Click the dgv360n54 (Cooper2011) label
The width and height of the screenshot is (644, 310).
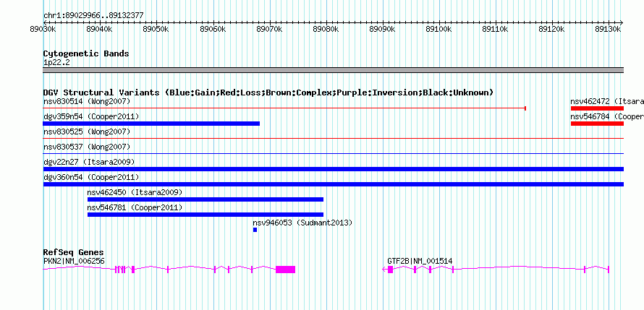pyautogui.click(x=91, y=178)
